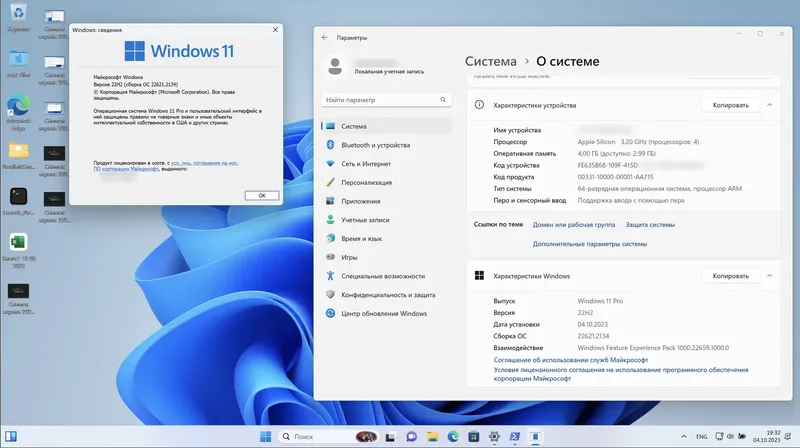Click the Время и язык globe icon
The width and height of the screenshot is (800, 448).
click(x=331, y=238)
